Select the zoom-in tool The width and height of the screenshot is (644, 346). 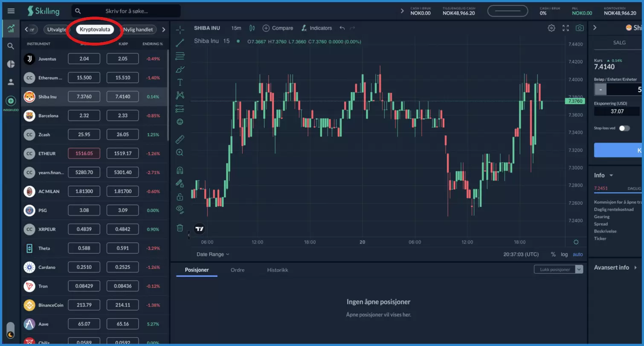pos(180,152)
